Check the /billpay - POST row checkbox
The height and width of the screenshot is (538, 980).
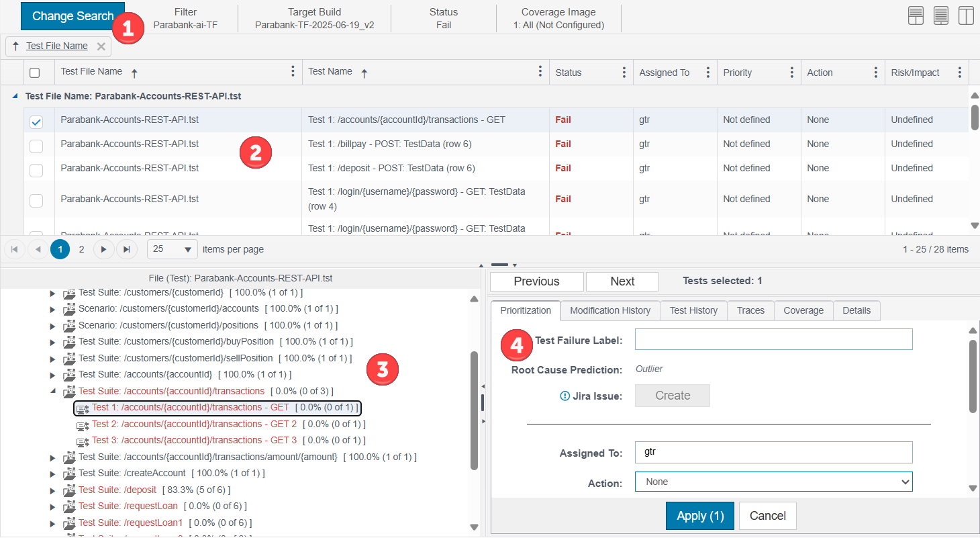(36, 146)
